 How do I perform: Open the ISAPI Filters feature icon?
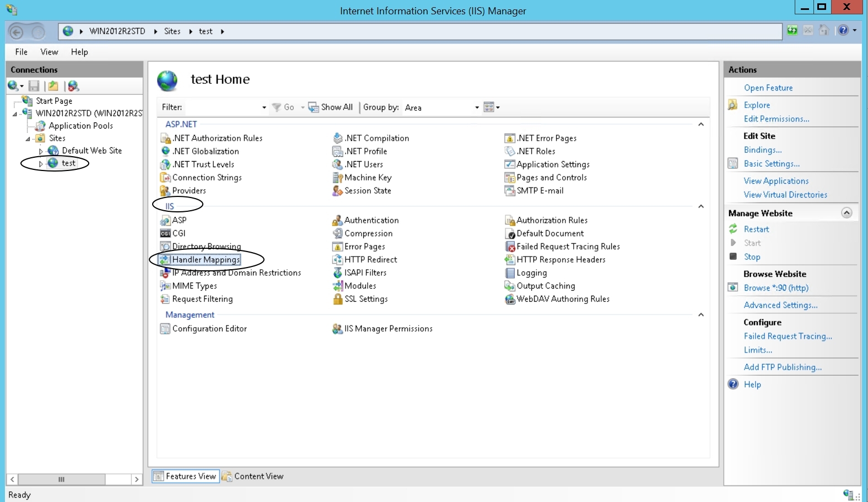point(338,273)
